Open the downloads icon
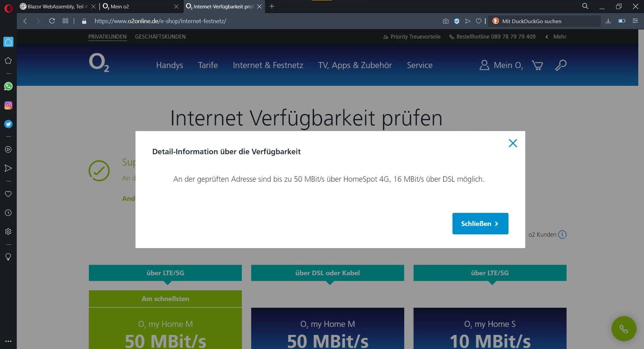The height and width of the screenshot is (349, 644). [x=608, y=21]
